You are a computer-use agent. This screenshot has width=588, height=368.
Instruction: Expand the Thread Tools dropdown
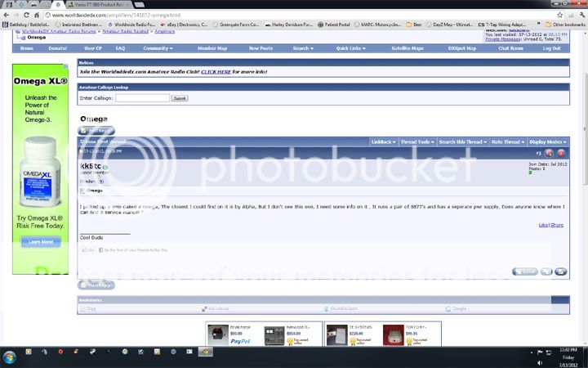pos(416,141)
